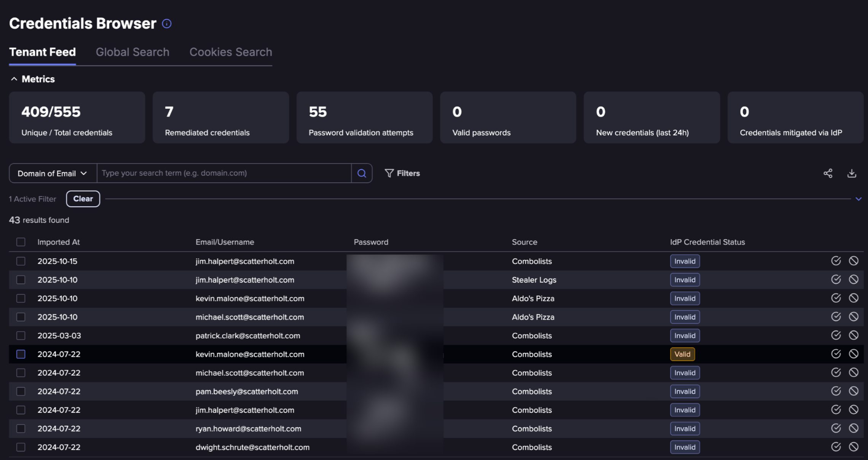This screenshot has width=868, height=460.
Task: Click block icon in pam.beesly row
Action: tap(854, 391)
